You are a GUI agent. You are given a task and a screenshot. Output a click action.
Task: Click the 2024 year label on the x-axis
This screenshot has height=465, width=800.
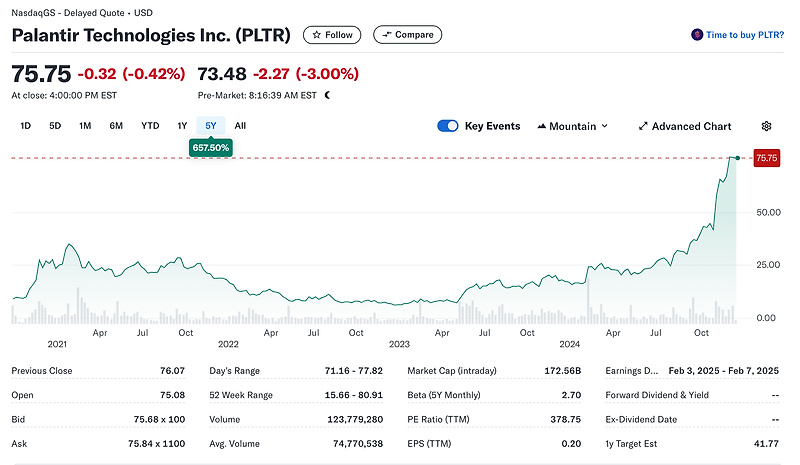569,344
